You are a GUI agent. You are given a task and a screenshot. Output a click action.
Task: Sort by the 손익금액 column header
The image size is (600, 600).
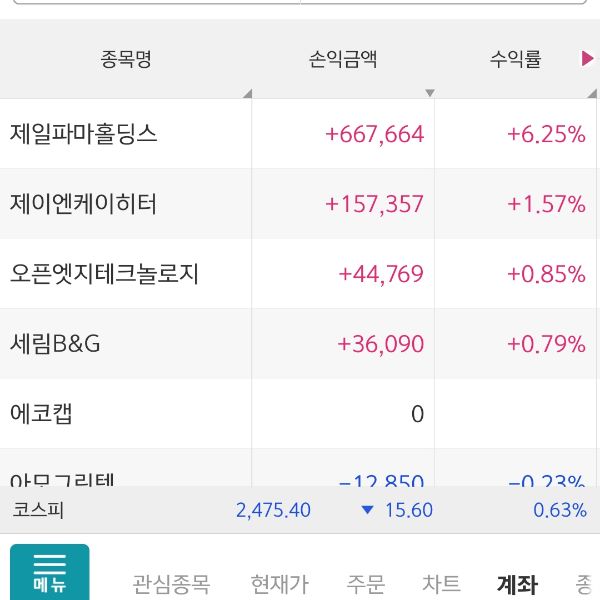click(343, 60)
